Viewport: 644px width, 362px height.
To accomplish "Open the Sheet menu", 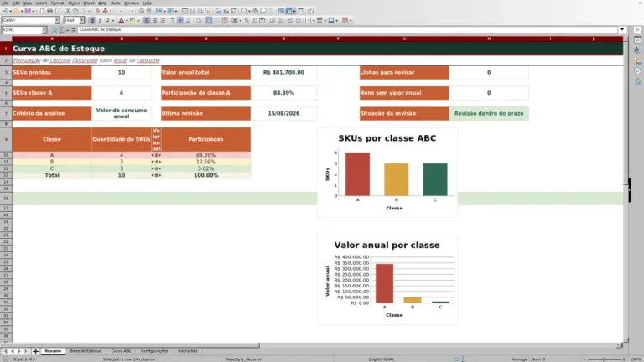I will pyautogui.click(x=89, y=3).
